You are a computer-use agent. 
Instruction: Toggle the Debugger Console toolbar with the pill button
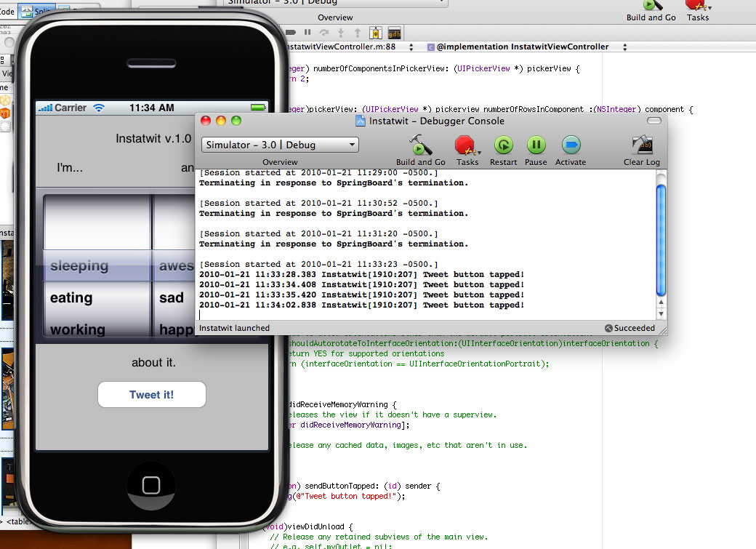point(654,121)
